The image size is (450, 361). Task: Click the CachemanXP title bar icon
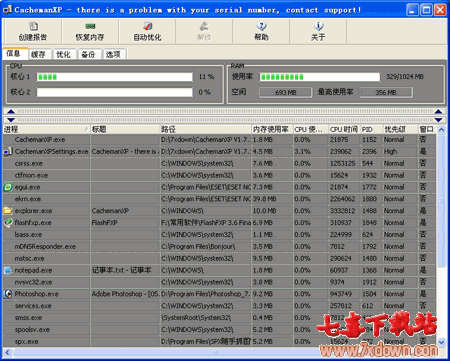(8, 10)
